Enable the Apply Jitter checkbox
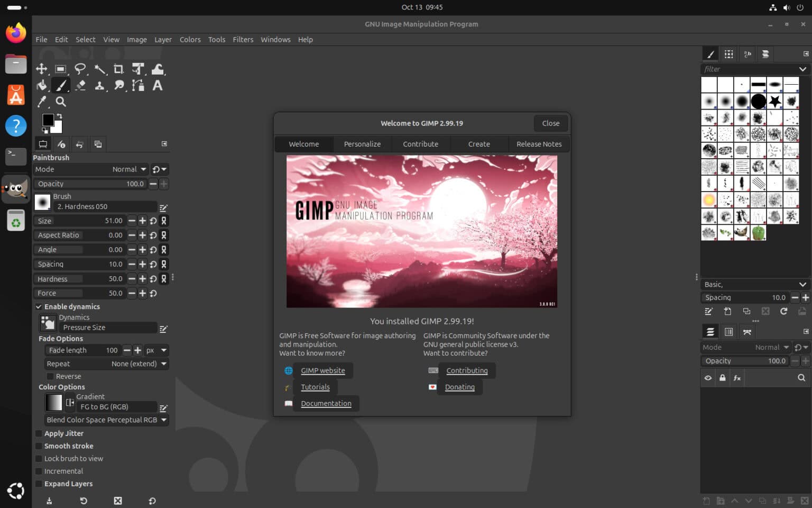The height and width of the screenshot is (508, 812). tap(39, 433)
